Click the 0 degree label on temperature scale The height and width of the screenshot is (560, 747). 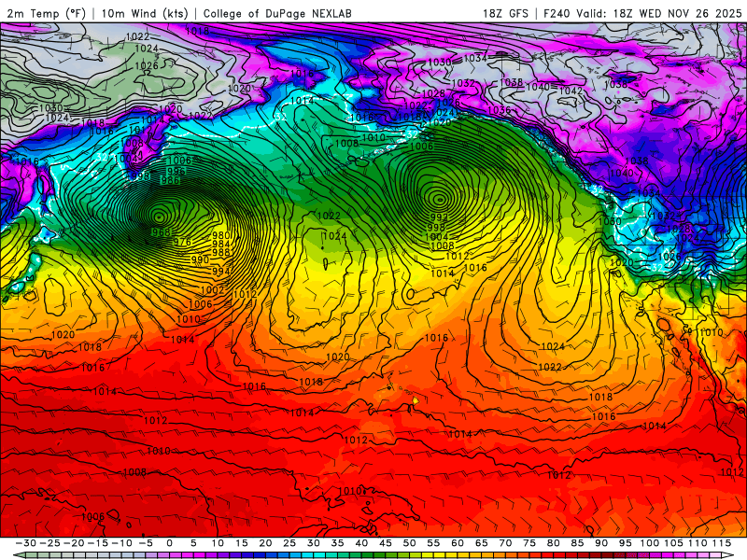tap(170, 543)
